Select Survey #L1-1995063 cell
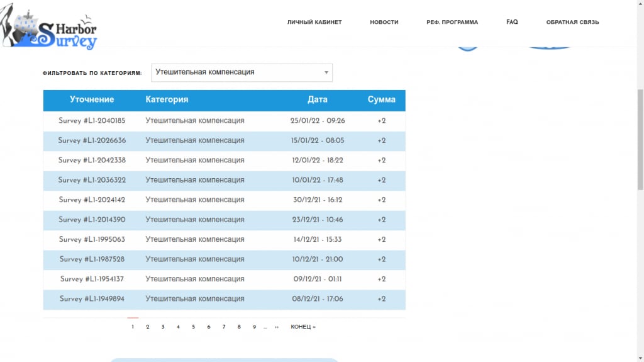The height and width of the screenshot is (362, 644). click(x=92, y=239)
